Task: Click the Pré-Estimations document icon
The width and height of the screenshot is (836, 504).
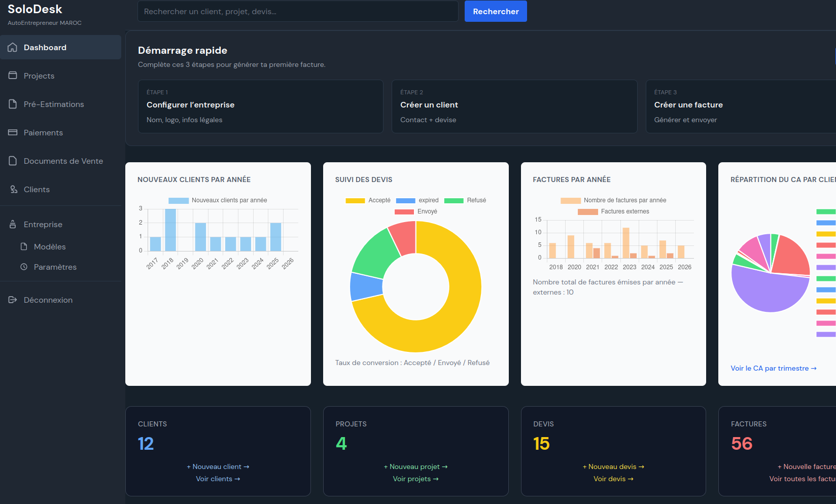Action: 13,104
